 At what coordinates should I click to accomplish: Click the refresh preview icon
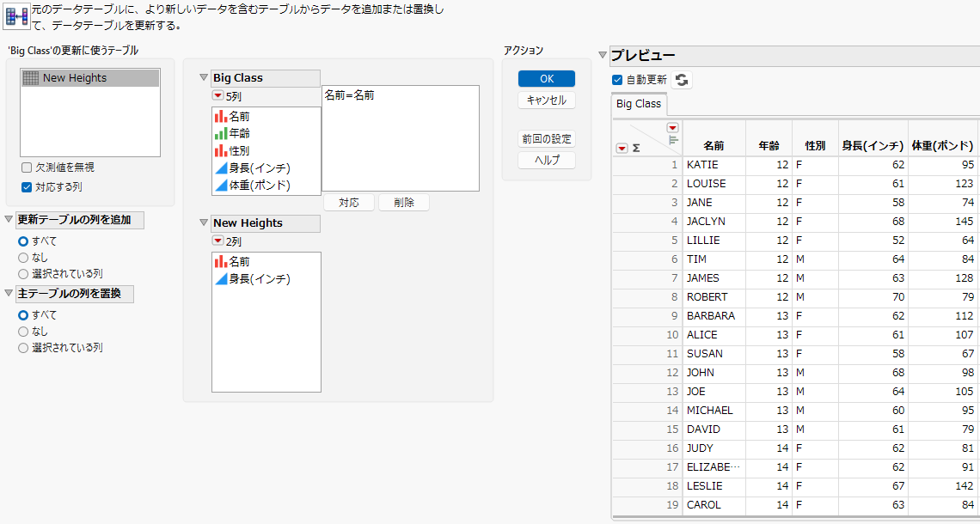(682, 80)
